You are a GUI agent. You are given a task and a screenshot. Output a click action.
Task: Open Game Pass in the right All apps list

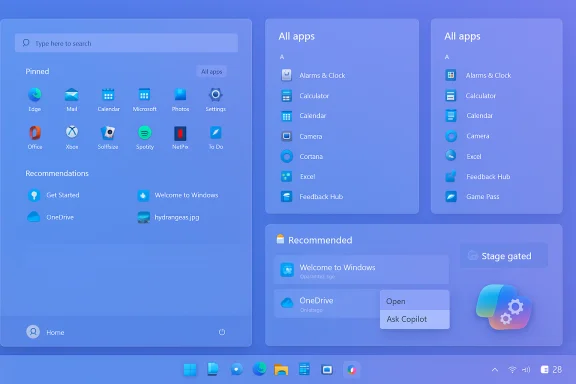472,197
